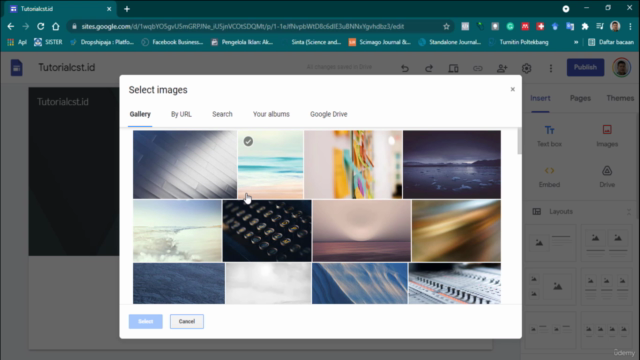Go forward in the browser

coord(25,27)
